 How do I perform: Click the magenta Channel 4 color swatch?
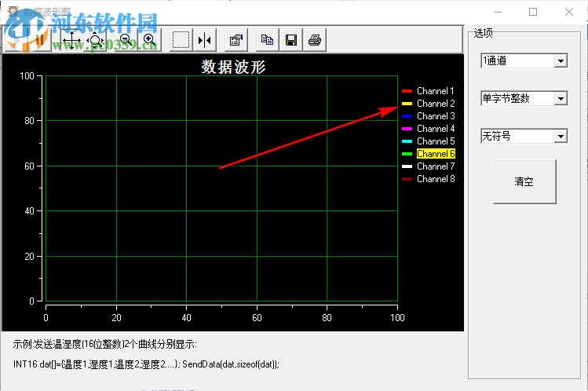(407, 129)
